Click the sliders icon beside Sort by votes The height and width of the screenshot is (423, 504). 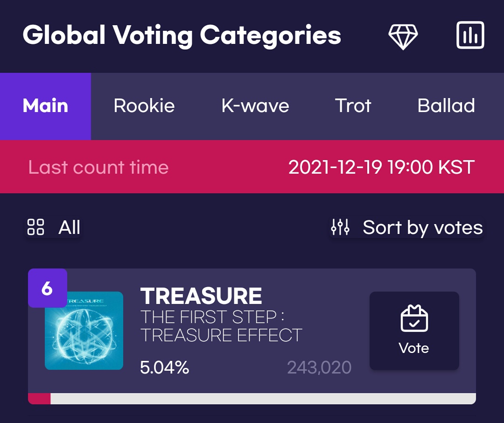(340, 227)
